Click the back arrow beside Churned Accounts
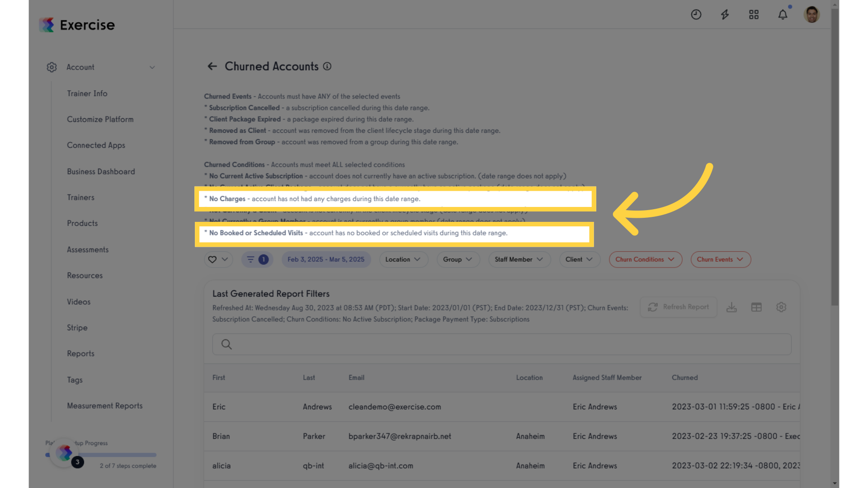This screenshot has width=868, height=488. click(212, 66)
